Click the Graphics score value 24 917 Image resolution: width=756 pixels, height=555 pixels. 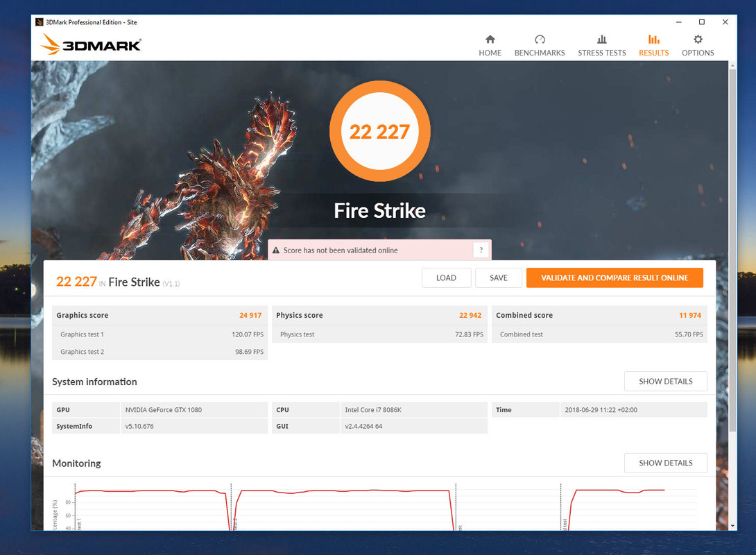tap(250, 316)
